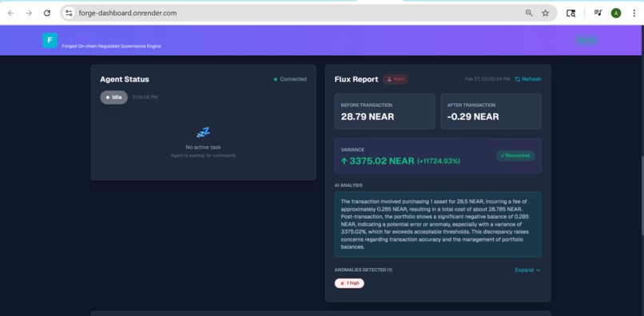This screenshot has height=316, width=644.
Task: Open the media control icon in toolbar
Action: pyautogui.click(x=598, y=13)
